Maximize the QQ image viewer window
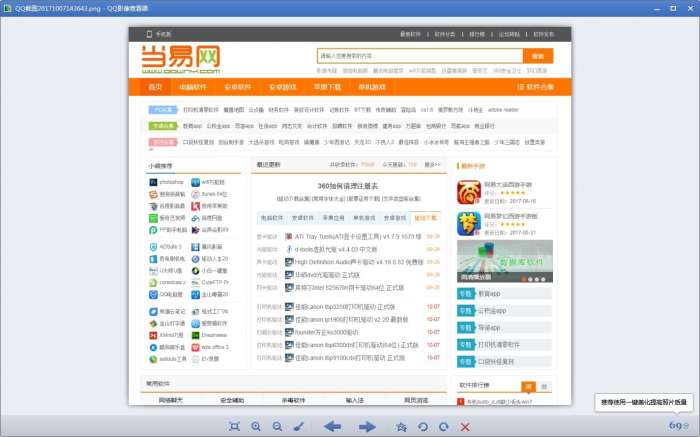Image resolution: width=700 pixels, height=437 pixels. pyautogui.click(x=673, y=8)
